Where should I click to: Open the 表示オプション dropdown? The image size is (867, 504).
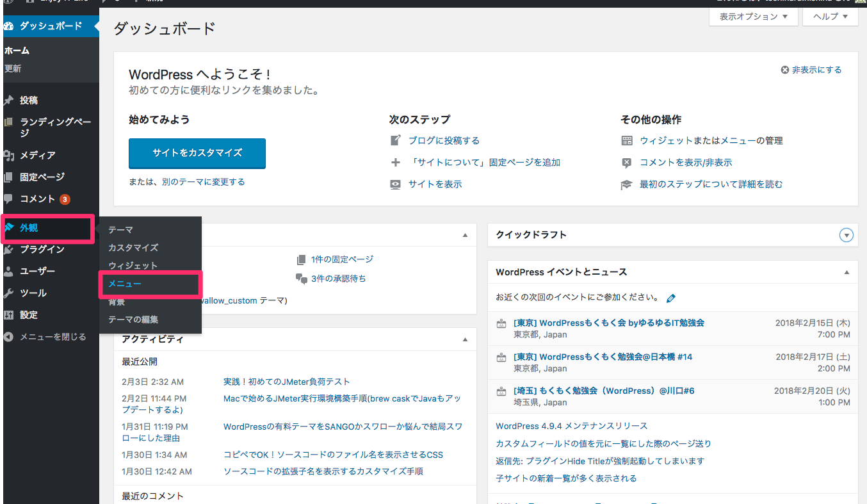(x=753, y=17)
